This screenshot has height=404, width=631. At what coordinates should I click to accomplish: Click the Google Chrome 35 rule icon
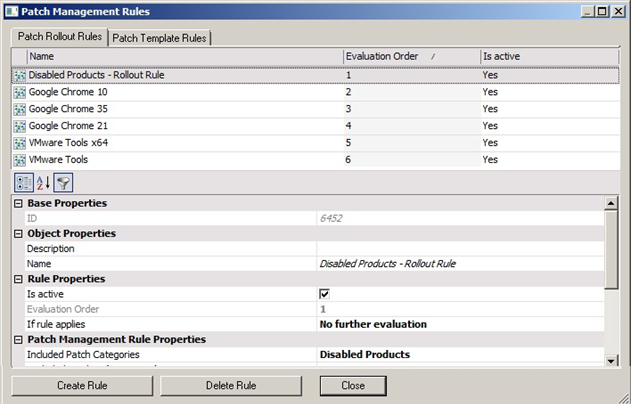(19, 109)
